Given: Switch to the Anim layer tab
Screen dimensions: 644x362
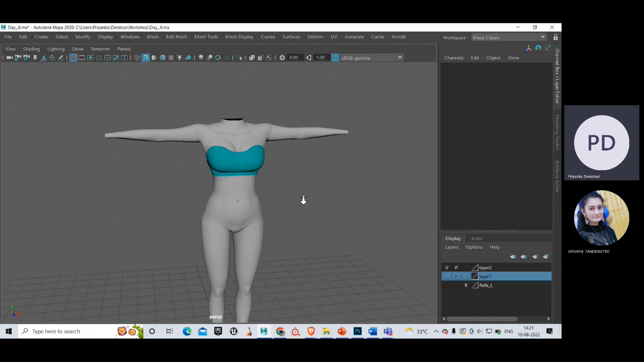Looking at the screenshot, I should coord(477,239).
